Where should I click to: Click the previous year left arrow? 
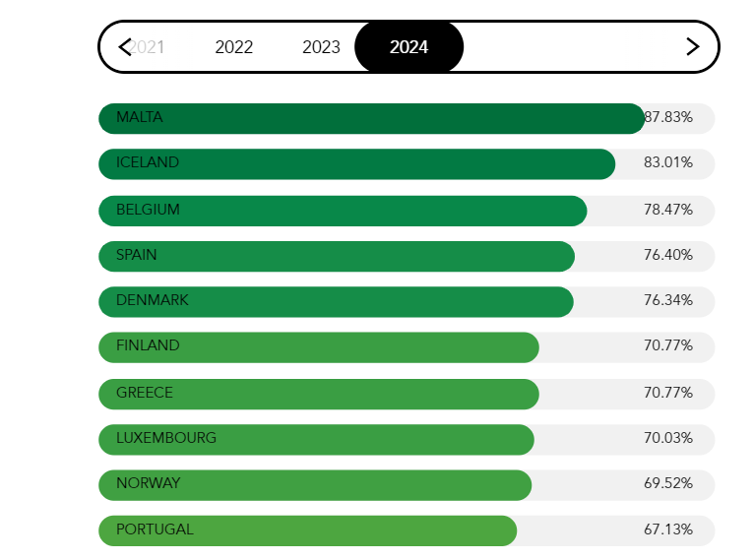click(125, 46)
